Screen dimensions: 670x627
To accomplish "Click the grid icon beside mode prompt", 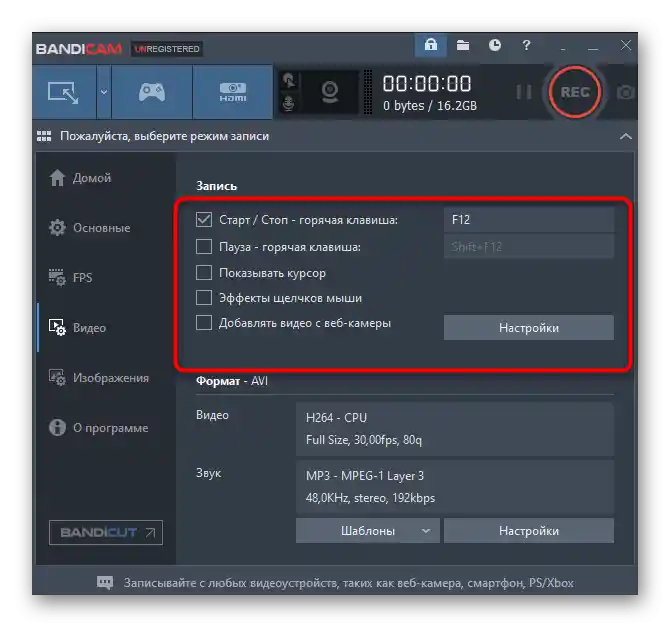I will (x=44, y=136).
